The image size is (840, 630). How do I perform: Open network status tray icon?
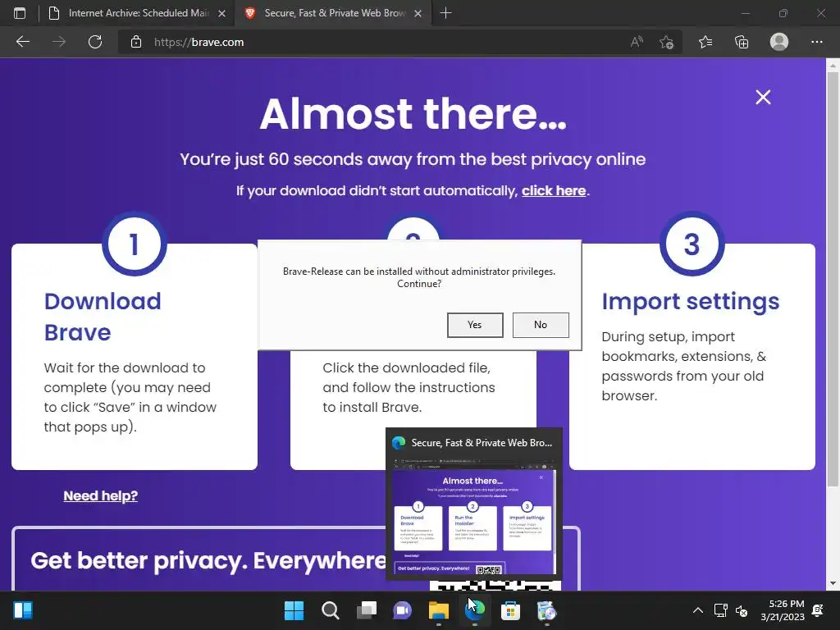tap(720, 610)
